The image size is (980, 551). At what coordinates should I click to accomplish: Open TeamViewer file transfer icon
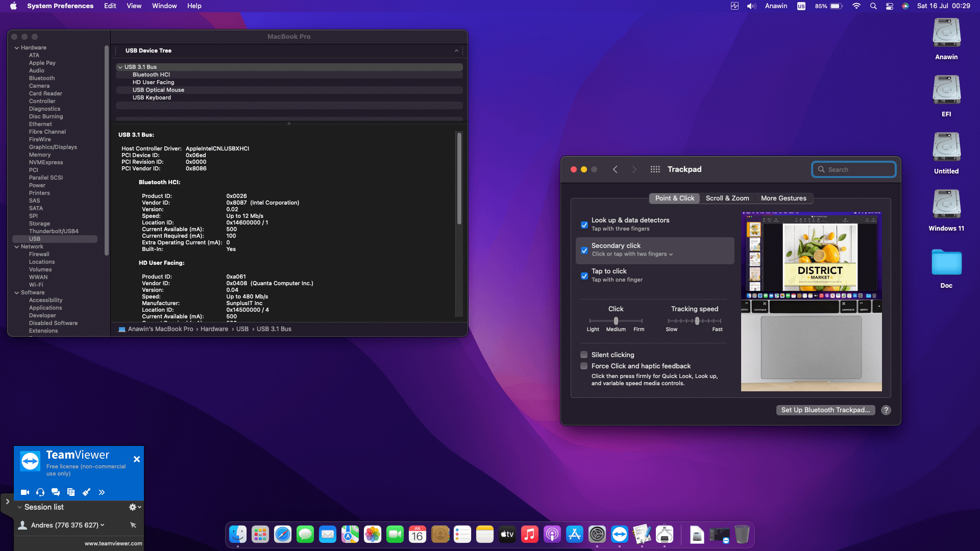tap(71, 492)
